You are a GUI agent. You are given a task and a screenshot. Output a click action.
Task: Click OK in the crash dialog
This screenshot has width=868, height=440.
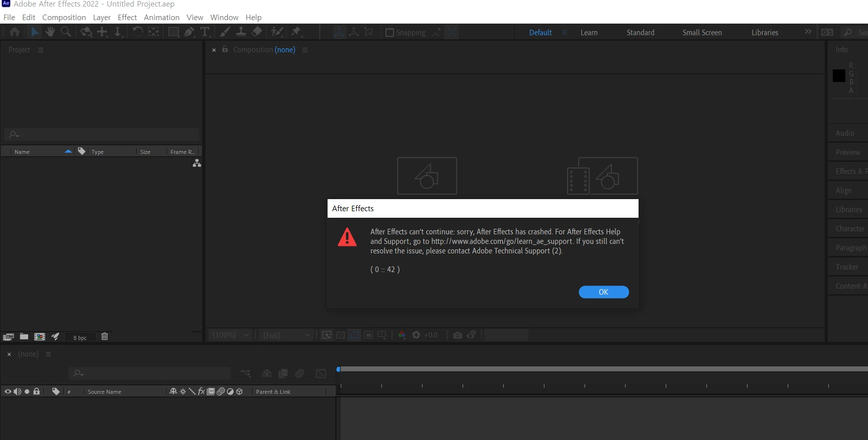[604, 292]
